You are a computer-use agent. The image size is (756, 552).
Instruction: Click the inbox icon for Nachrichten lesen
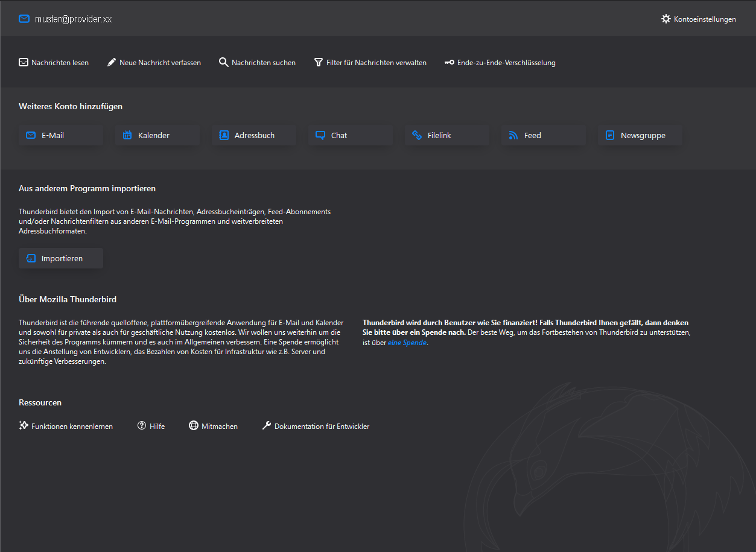click(x=24, y=62)
